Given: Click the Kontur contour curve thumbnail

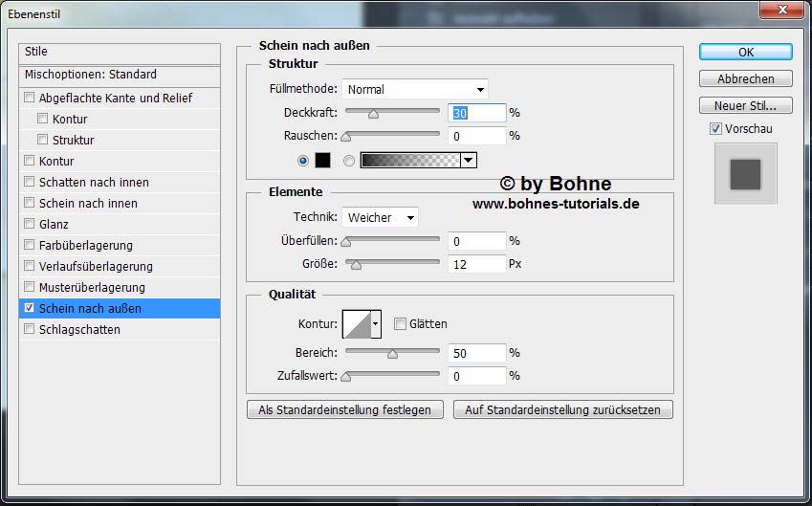Looking at the screenshot, I should click(356, 324).
